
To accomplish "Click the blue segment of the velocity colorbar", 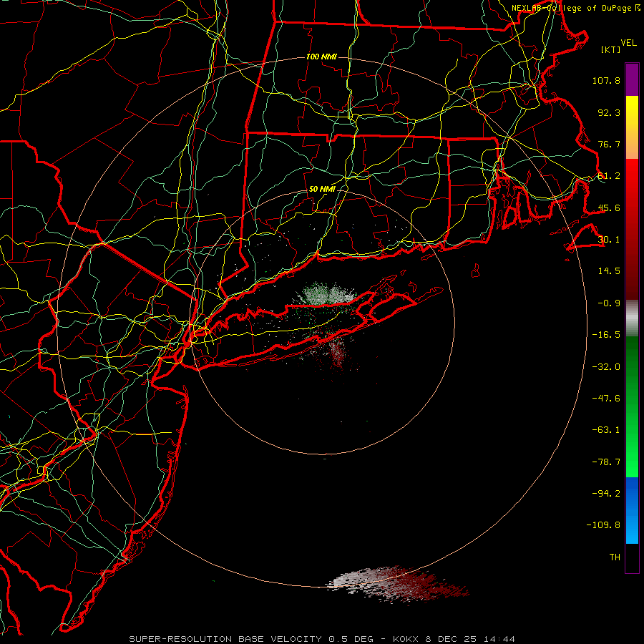I will point(632,510).
